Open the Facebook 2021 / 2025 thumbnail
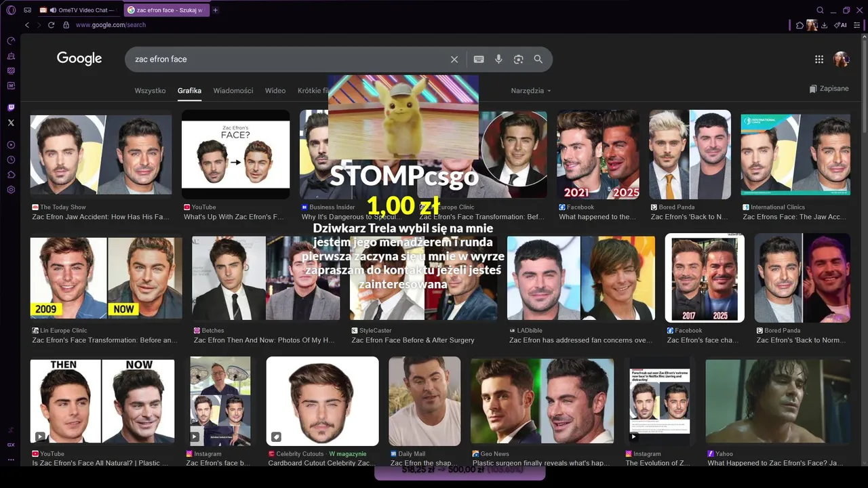 click(x=598, y=155)
